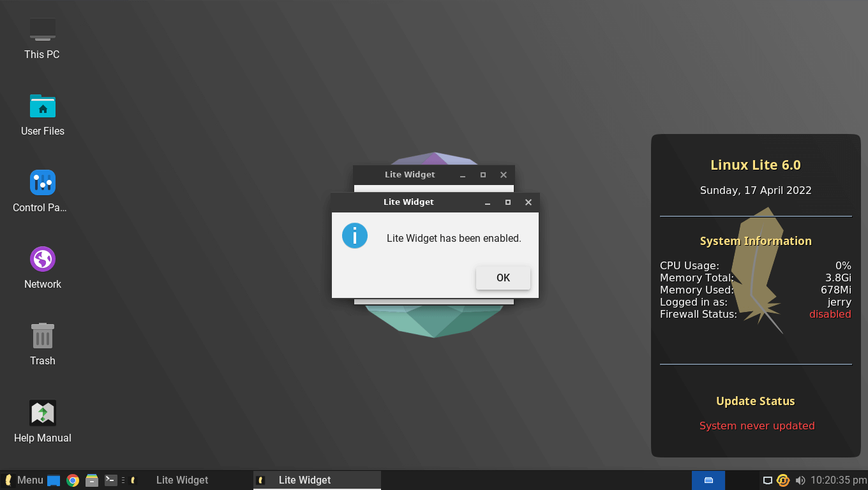Click the orange updates tray icon
Image resolution: width=868 pixels, height=490 pixels.
[783, 480]
